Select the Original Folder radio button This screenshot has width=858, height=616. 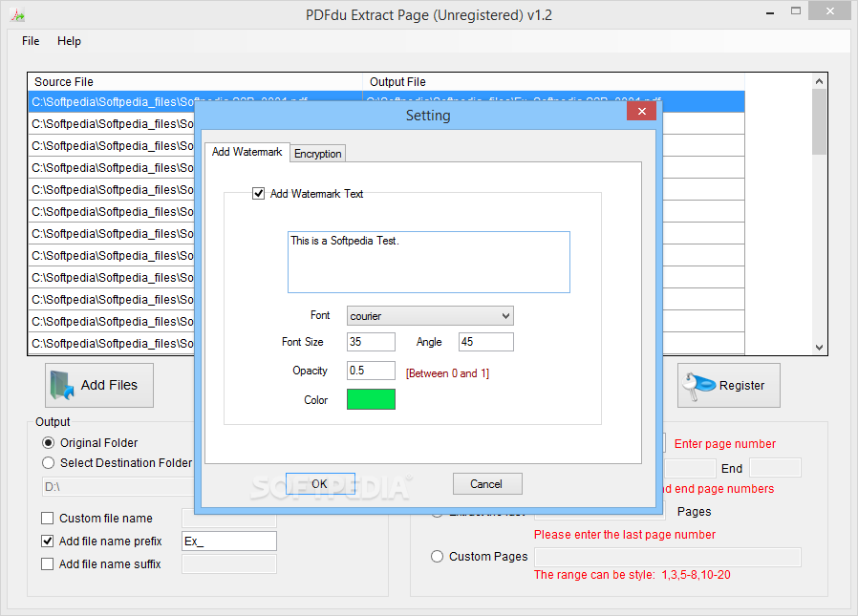(x=48, y=442)
